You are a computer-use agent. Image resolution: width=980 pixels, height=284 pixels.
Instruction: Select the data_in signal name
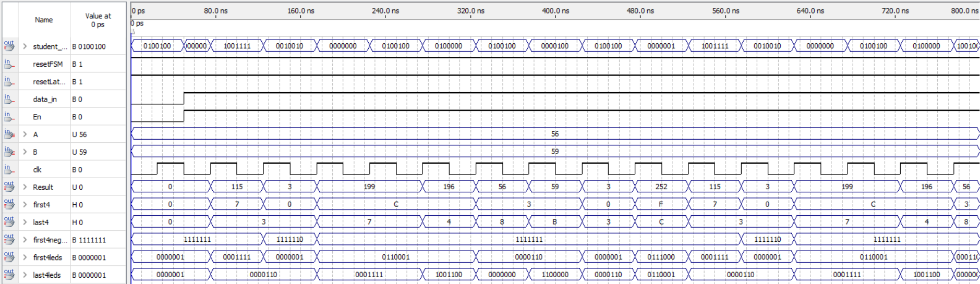pyautogui.click(x=45, y=99)
